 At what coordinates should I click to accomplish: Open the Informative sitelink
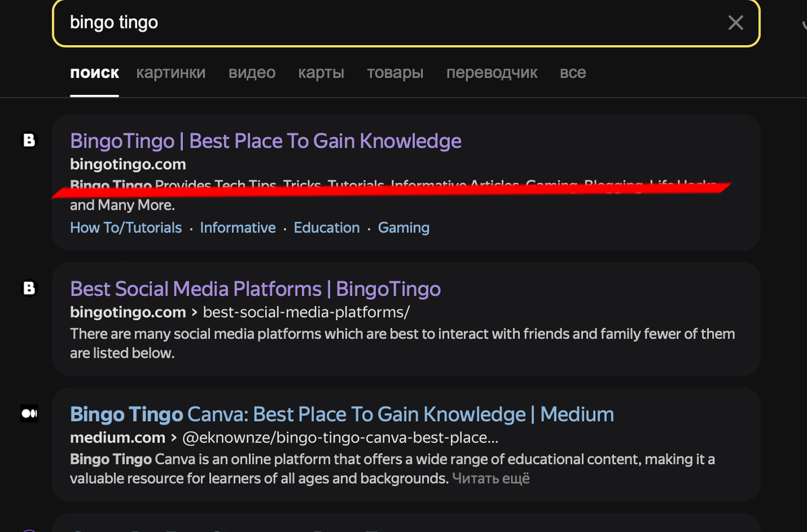[x=238, y=228]
